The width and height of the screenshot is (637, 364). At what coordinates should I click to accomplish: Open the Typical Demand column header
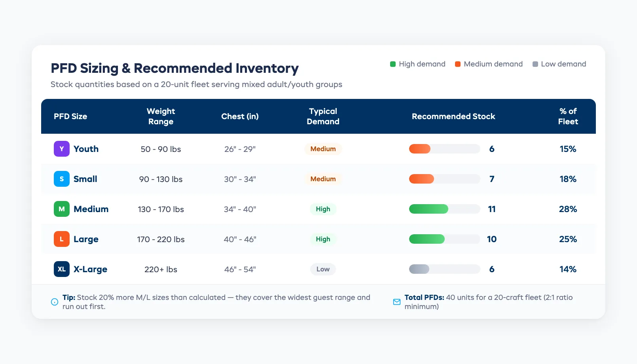point(323,116)
